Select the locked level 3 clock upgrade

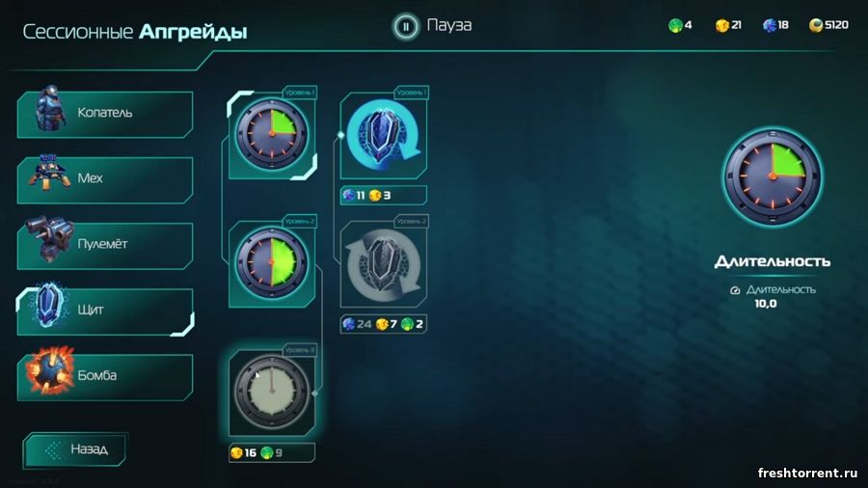[x=272, y=393]
